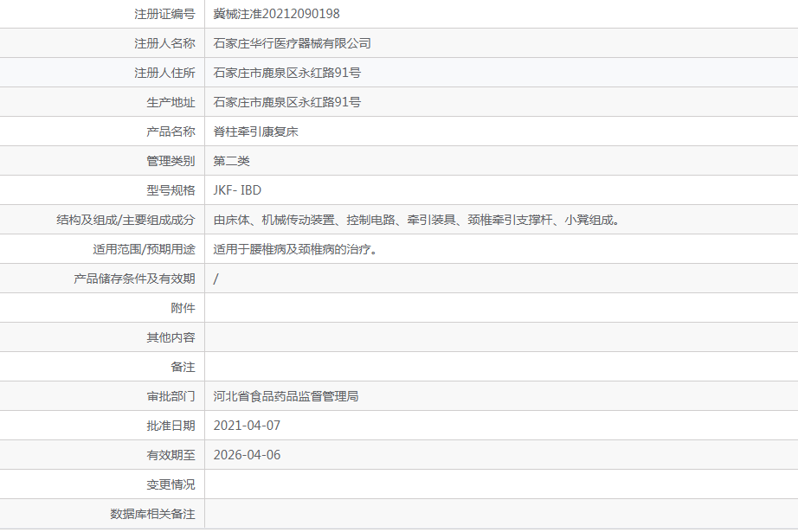Click the 第二类 category value
Image resolution: width=798 pixels, height=532 pixels.
coord(232,161)
